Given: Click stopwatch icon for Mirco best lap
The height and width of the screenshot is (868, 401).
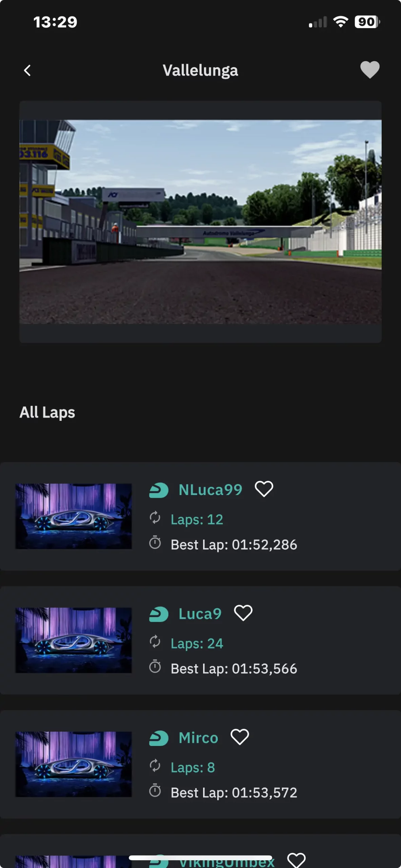Looking at the screenshot, I should [x=155, y=790].
